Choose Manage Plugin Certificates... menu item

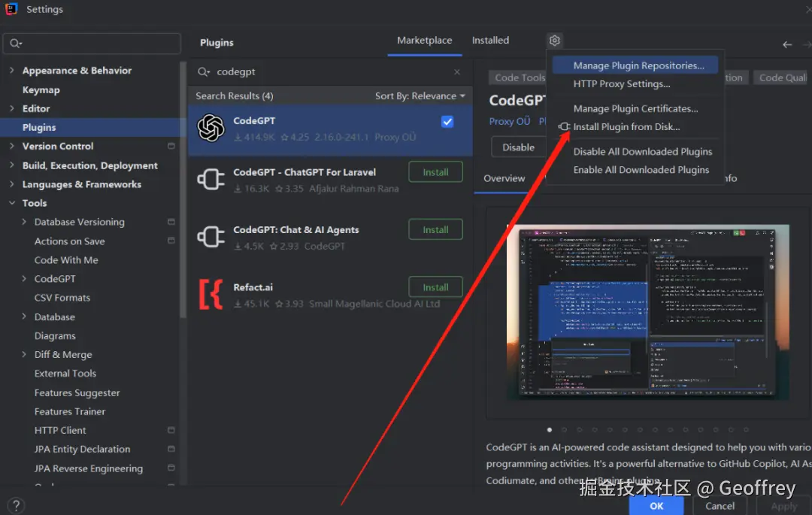point(635,109)
